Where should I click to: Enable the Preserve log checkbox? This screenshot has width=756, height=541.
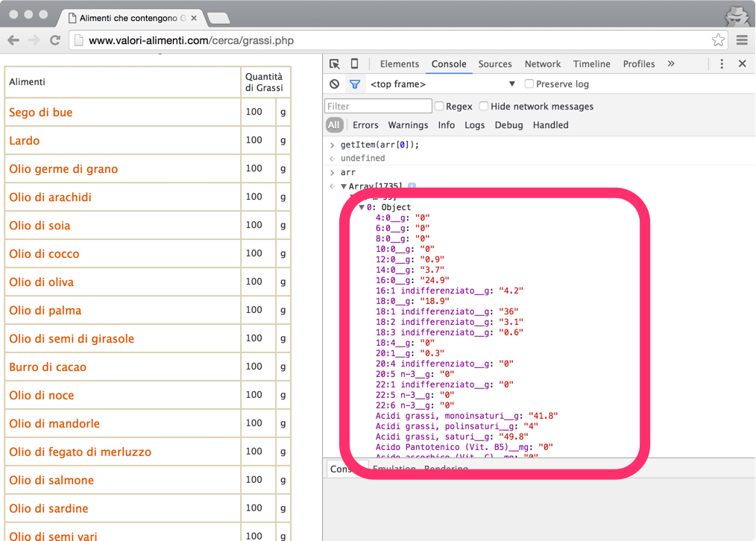[529, 84]
